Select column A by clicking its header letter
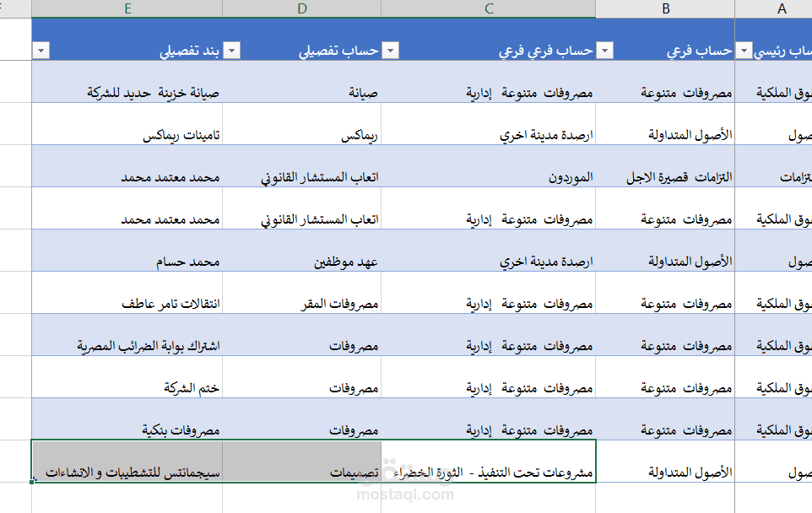812x513 pixels. pos(781,9)
